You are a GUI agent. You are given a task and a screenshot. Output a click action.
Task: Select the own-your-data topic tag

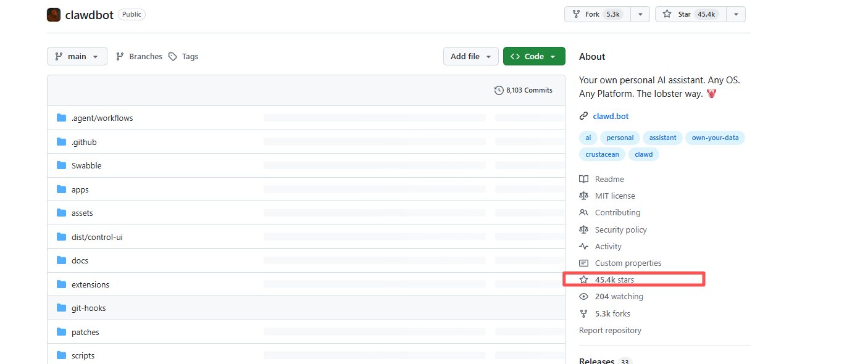coord(715,138)
